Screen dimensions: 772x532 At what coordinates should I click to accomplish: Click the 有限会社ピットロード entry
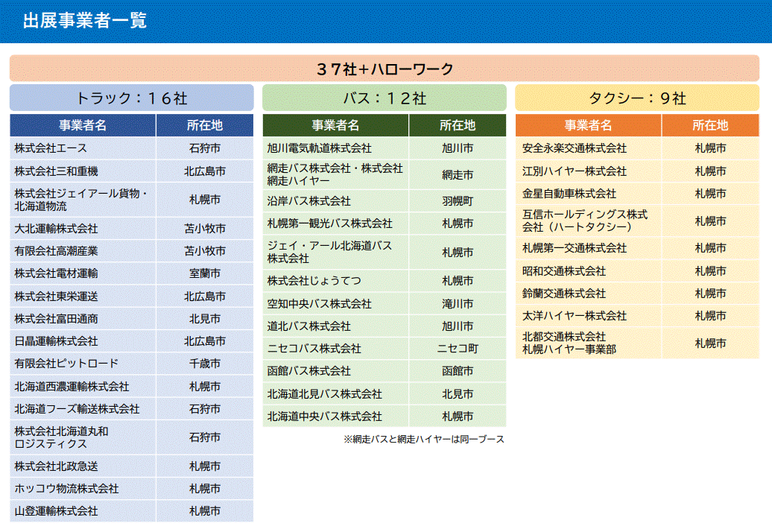[66, 364]
